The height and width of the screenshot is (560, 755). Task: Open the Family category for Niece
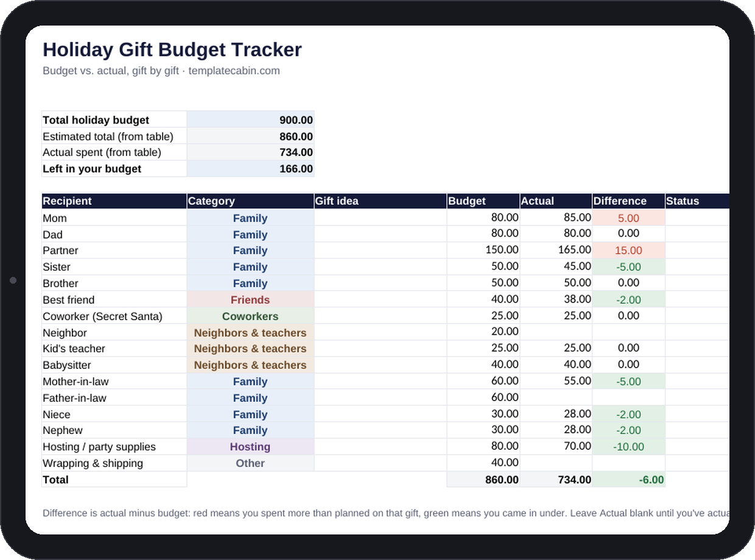[x=251, y=414]
